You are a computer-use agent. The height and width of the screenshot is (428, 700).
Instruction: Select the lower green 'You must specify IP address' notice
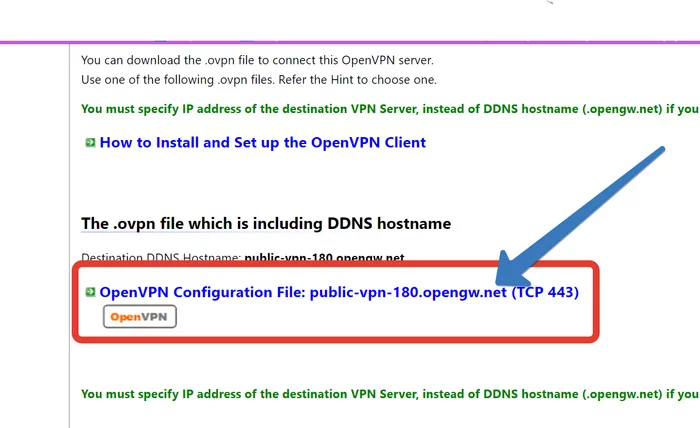point(390,394)
